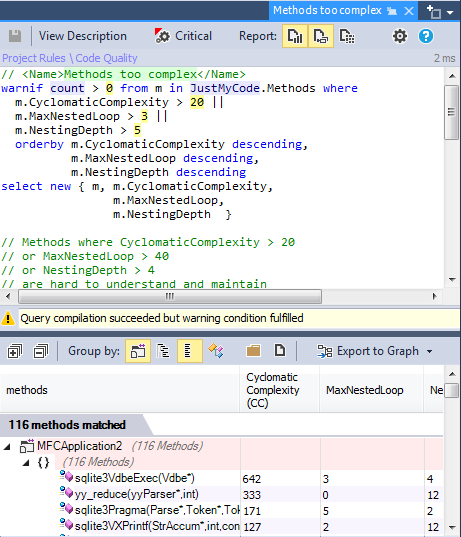Open Project Rules breadcrumb link
461x537 pixels.
[x=34, y=58]
